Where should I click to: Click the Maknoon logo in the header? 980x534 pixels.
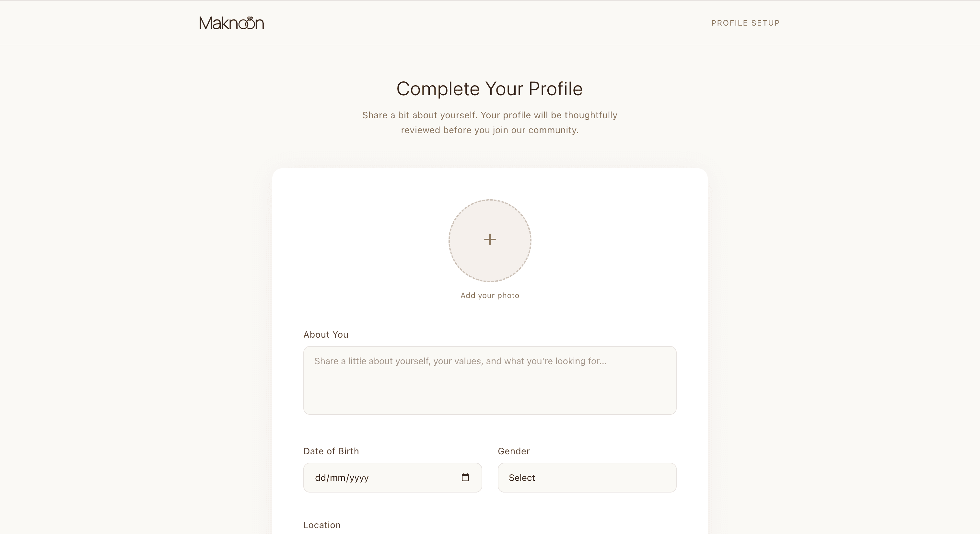[231, 23]
